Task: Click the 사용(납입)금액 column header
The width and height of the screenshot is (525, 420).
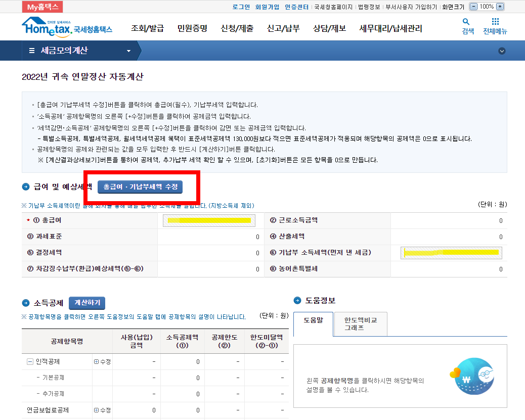Action: click(x=137, y=341)
